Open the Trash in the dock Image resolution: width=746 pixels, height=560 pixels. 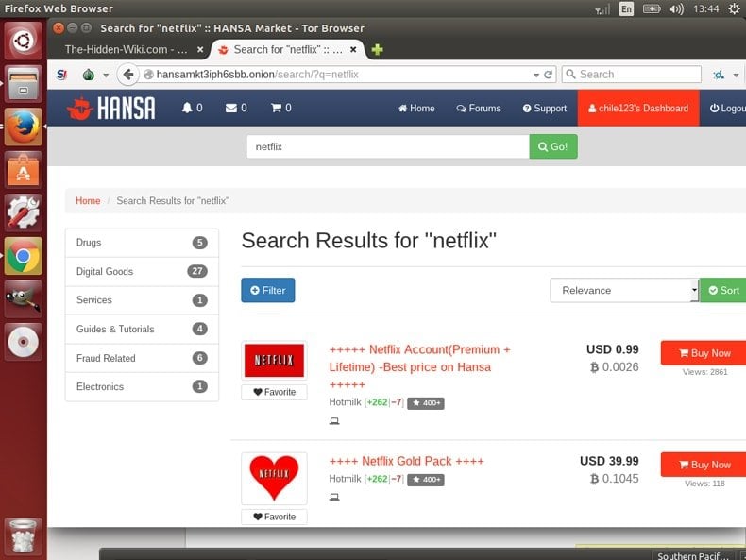point(23,536)
